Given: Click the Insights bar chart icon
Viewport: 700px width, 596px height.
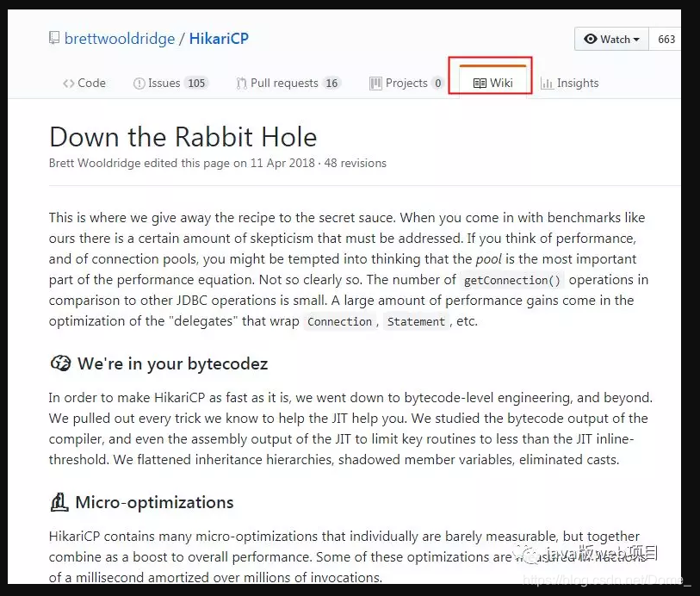Looking at the screenshot, I should pos(547,84).
